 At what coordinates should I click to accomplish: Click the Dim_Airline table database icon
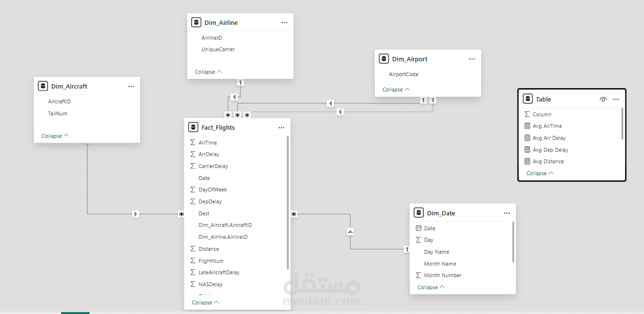coord(196,22)
